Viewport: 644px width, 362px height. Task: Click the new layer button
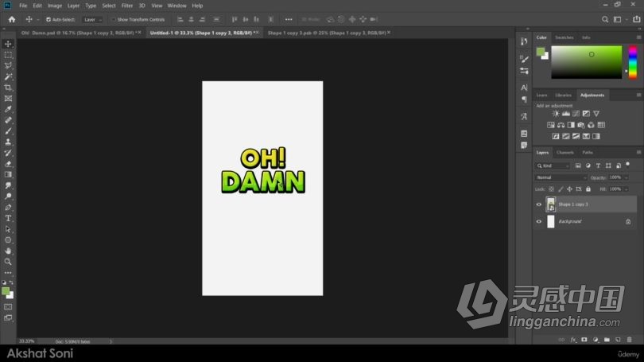618,340
